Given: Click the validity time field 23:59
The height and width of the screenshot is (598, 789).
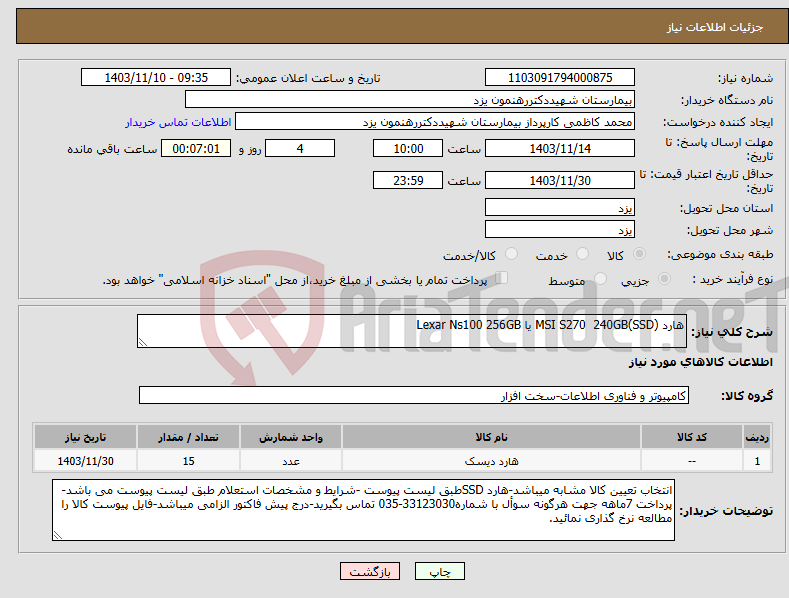Looking at the screenshot, I should click(408, 180).
